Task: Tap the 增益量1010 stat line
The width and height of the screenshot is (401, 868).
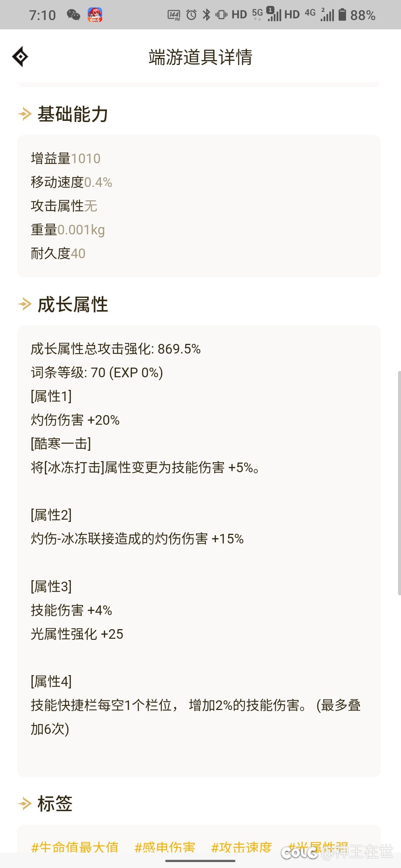Action: tap(66, 158)
